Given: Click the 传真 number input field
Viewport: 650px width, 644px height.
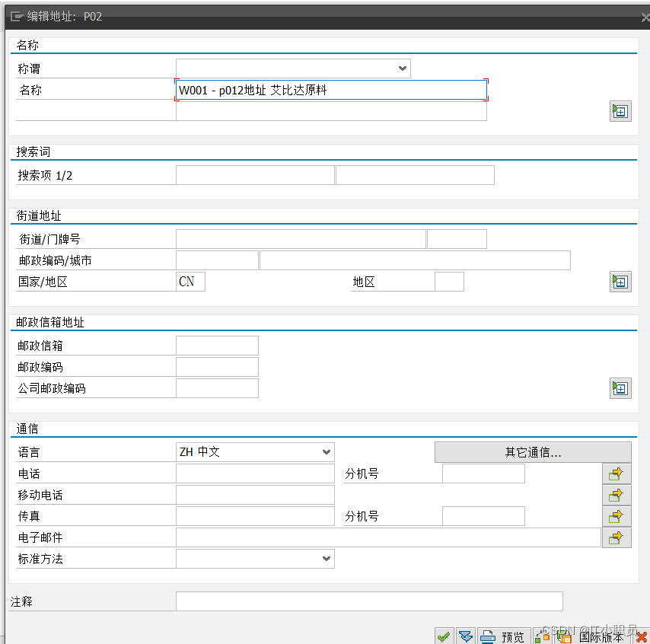Looking at the screenshot, I should [x=255, y=516].
